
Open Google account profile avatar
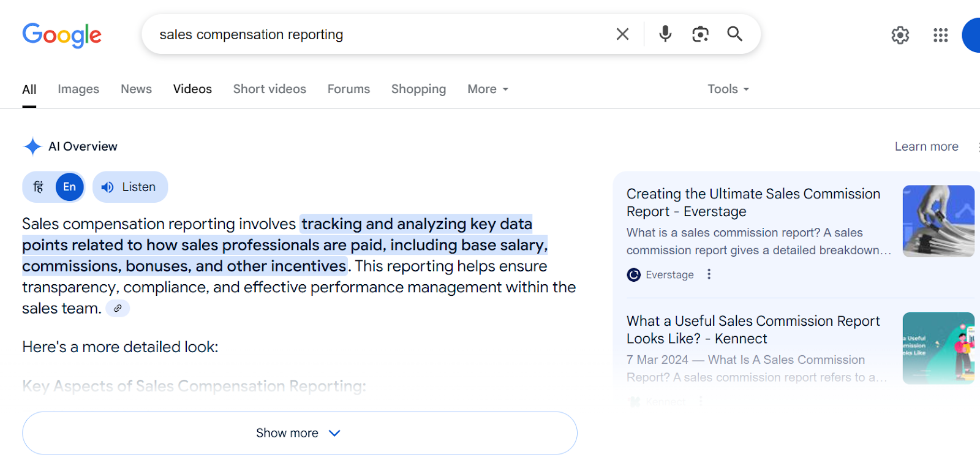pos(971,35)
